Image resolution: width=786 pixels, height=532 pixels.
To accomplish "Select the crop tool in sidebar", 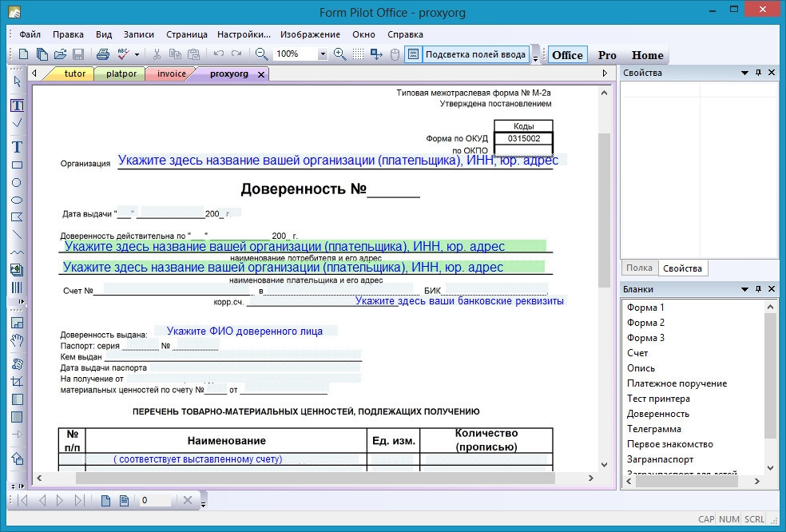I will 17,382.
